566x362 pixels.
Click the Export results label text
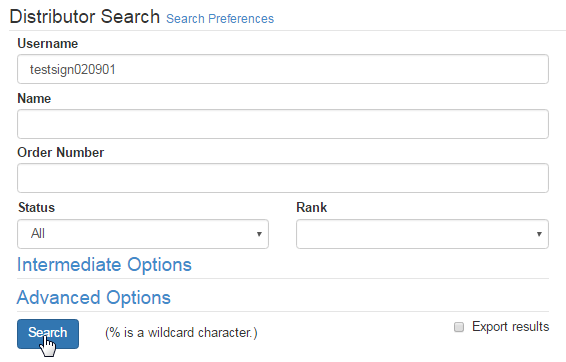(x=510, y=327)
